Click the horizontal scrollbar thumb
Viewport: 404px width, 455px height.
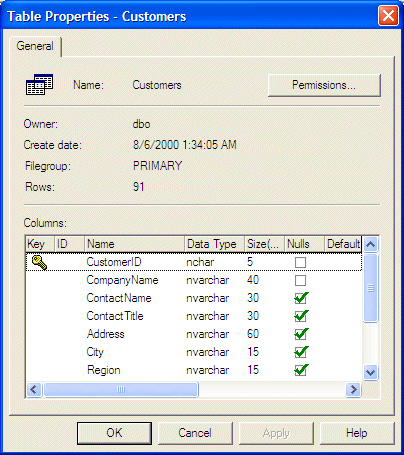pyautogui.click(x=121, y=389)
